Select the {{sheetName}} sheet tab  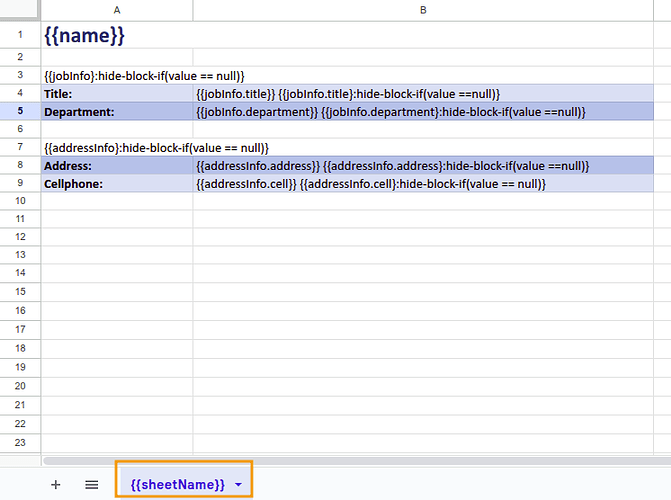coord(177,484)
